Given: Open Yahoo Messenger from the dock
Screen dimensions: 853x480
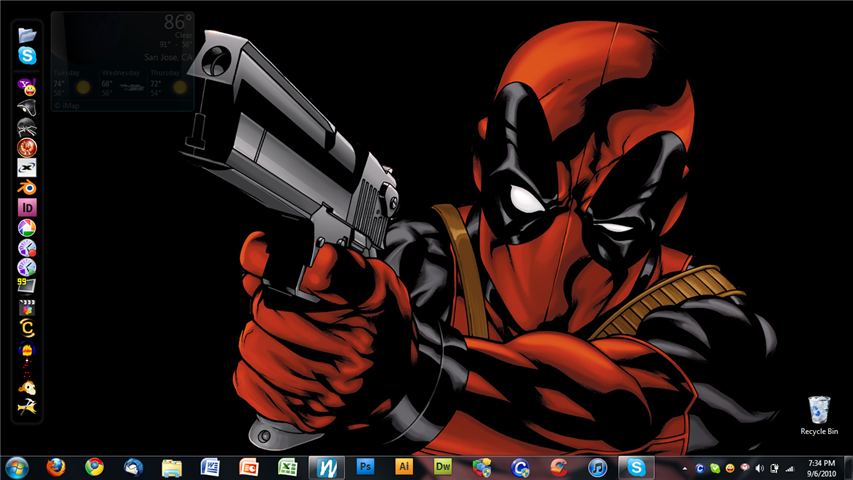Looking at the screenshot, I should (x=27, y=87).
